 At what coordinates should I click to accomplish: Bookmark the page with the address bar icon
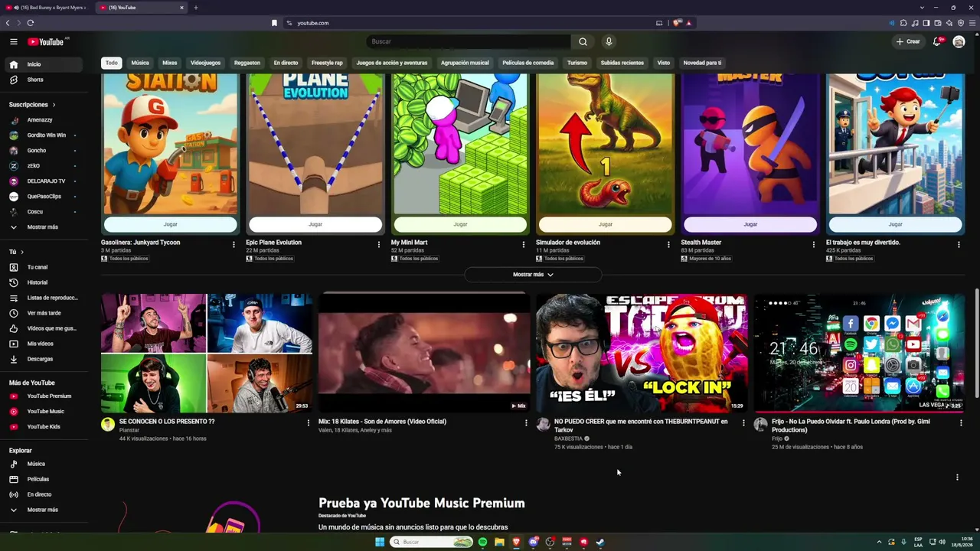(x=274, y=23)
